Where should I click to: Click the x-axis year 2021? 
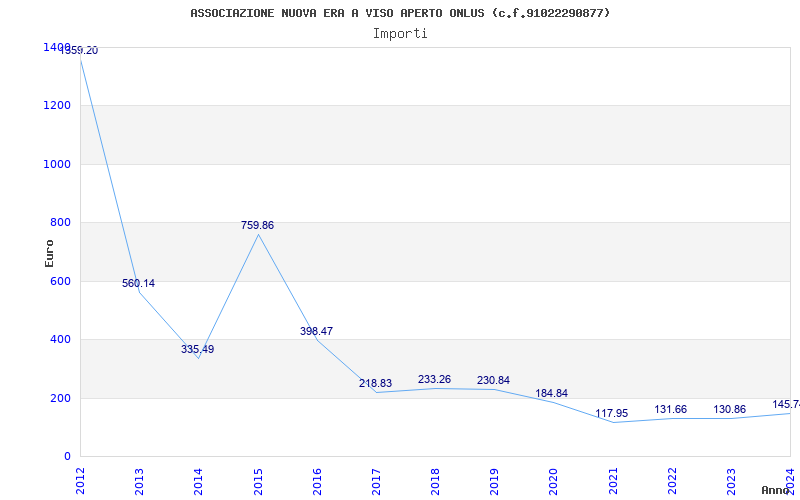click(613, 482)
